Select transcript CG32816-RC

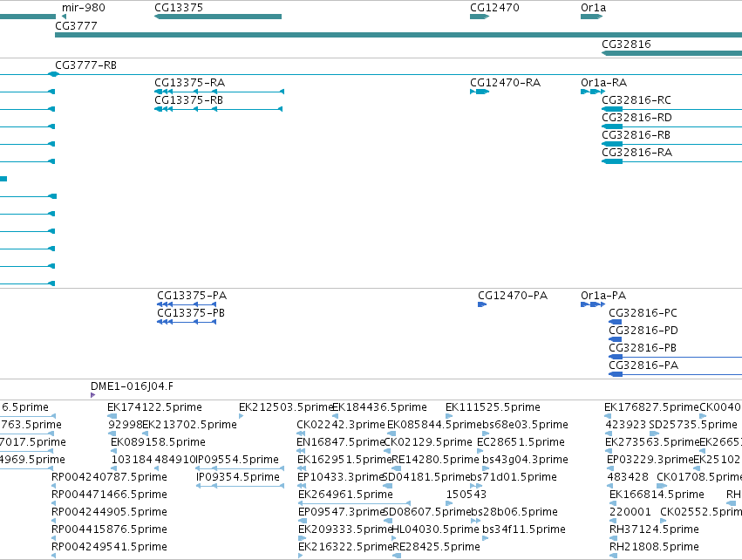[636, 100]
